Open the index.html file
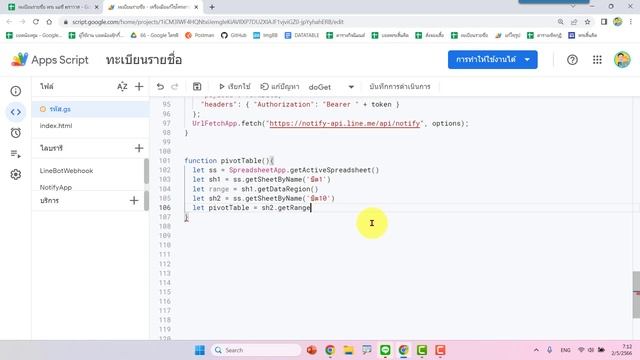 [56, 126]
